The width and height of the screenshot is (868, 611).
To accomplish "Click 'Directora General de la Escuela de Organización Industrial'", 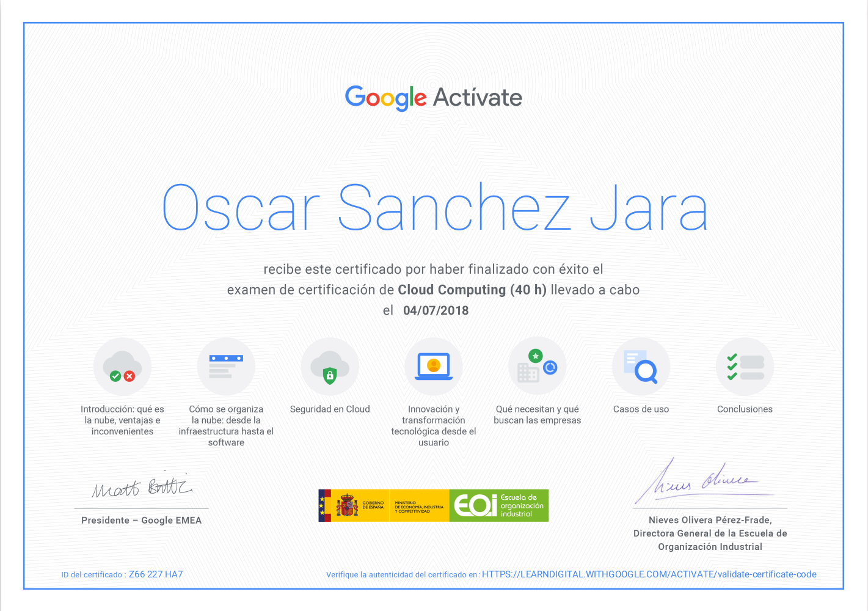I will [710, 540].
